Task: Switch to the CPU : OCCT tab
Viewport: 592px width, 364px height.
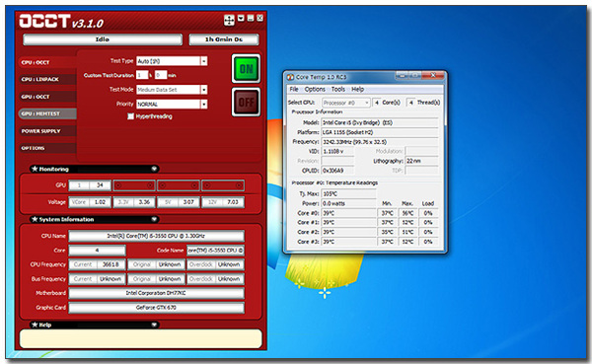Action: (x=47, y=62)
